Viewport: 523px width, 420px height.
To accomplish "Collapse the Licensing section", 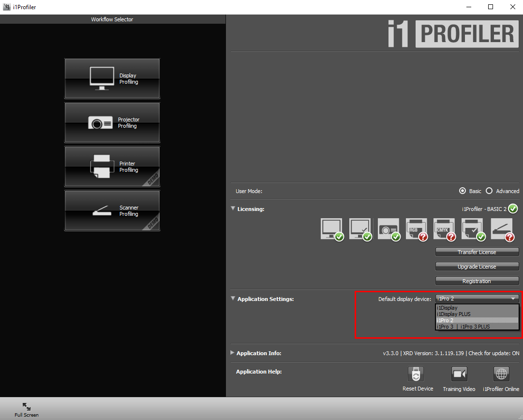I will (x=233, y=209).
